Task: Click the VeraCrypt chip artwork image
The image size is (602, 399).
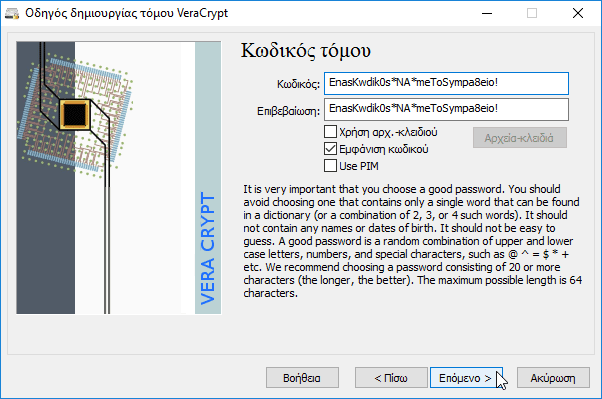Action: tap(119, 177)
